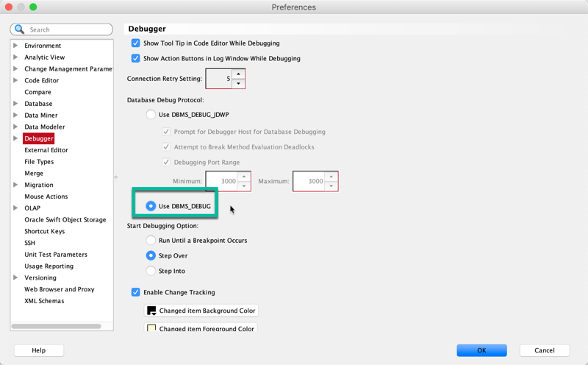
Task: Click Changed item Foreground Color swatch
Action: [x=151, y=327]
